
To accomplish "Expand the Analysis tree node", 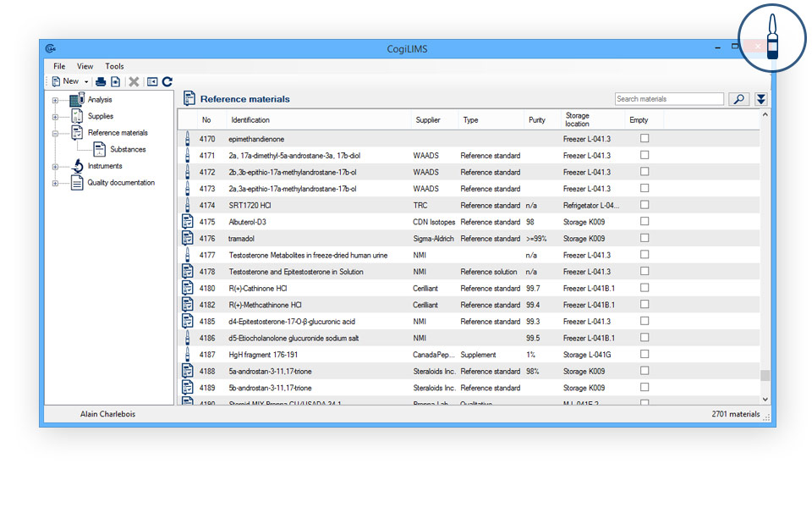I will coord(55,100).
